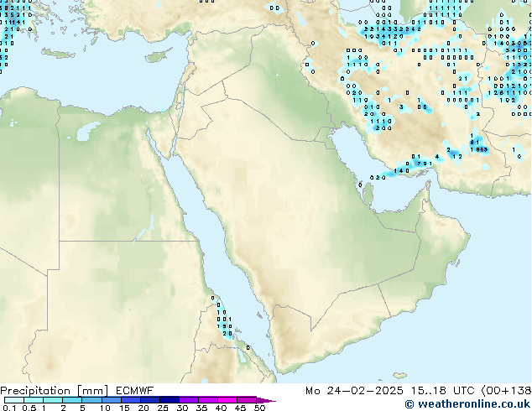Screen dimensions: 532x411
Task: Click the 10–15 mm legend color box
Action: (111, 400)
